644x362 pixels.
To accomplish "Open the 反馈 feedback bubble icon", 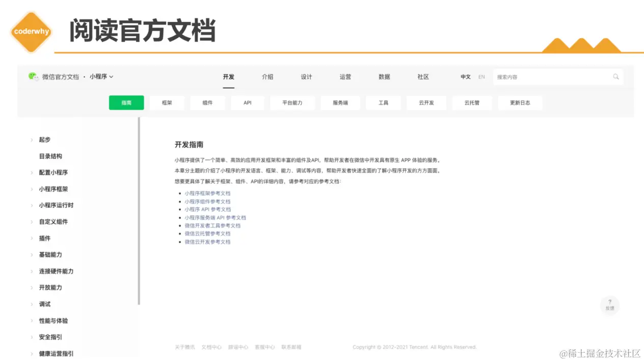I will click(x=610, y=305).
